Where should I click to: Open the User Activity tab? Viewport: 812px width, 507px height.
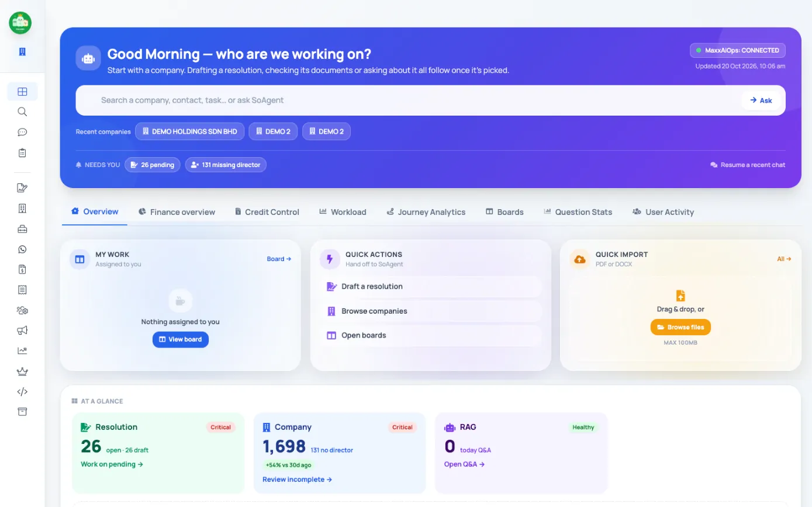(663, 212)
